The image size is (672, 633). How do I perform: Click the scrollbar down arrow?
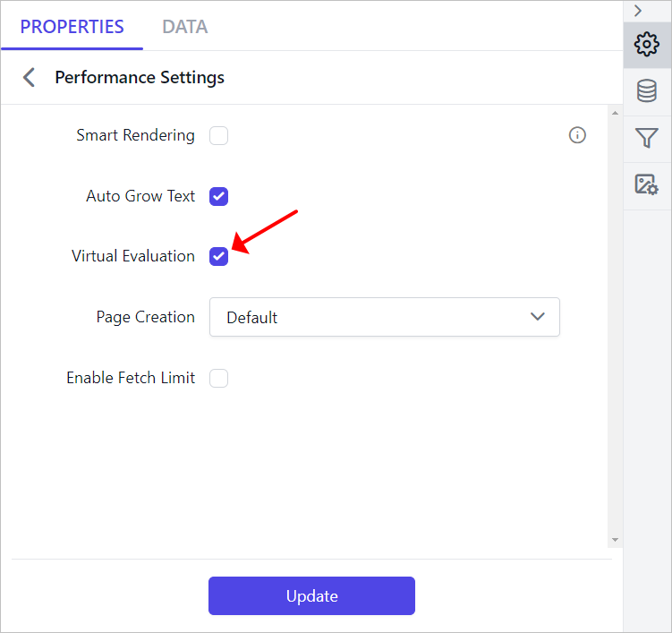(615, 540)
